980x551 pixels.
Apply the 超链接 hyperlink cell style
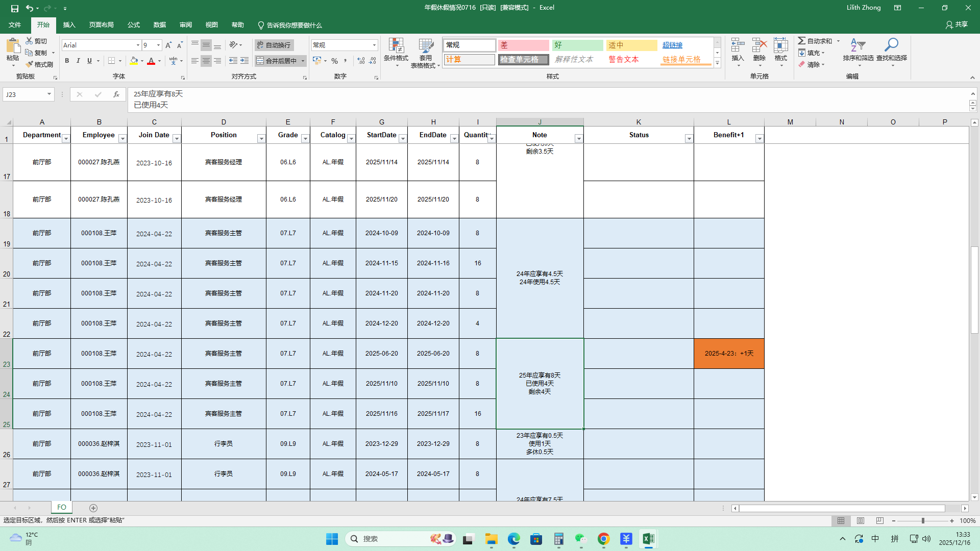[x=672, y=45]
